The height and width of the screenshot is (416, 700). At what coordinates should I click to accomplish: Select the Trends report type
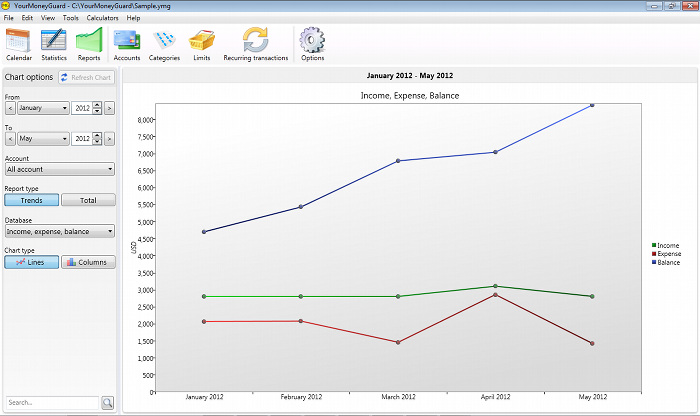(31, 200)
